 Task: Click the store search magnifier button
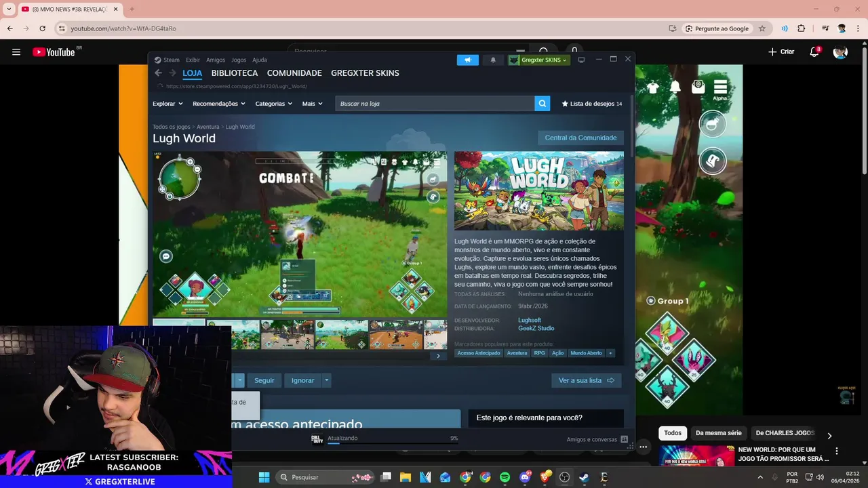pos(542,104)
